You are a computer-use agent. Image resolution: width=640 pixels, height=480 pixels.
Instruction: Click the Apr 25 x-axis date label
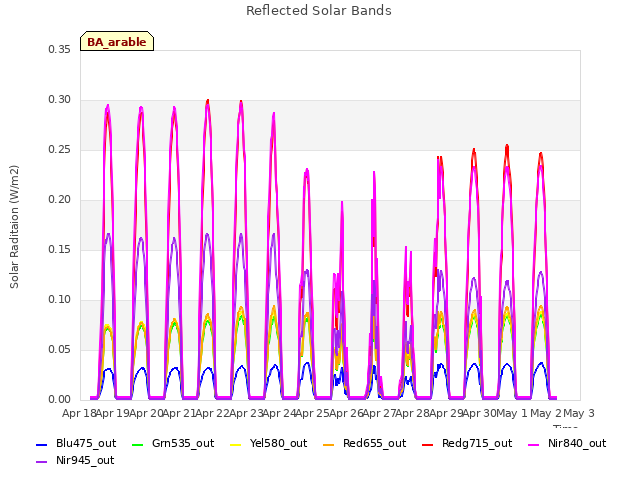[313, 414]
